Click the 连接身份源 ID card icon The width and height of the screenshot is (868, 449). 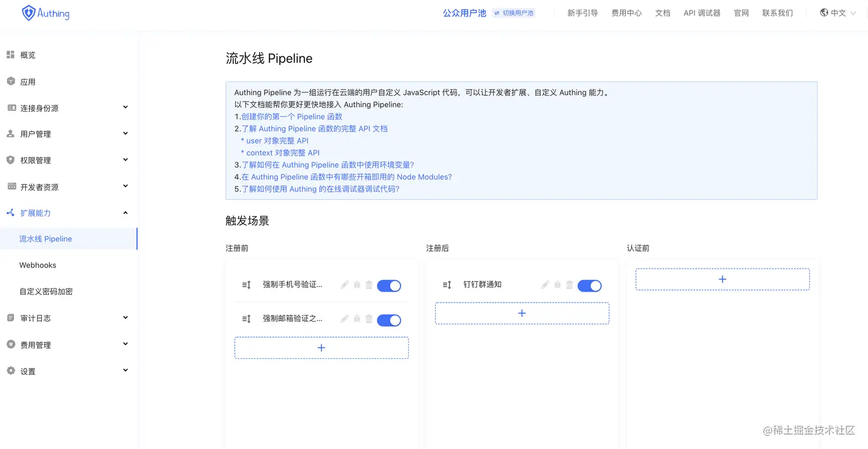pos(10,107)
